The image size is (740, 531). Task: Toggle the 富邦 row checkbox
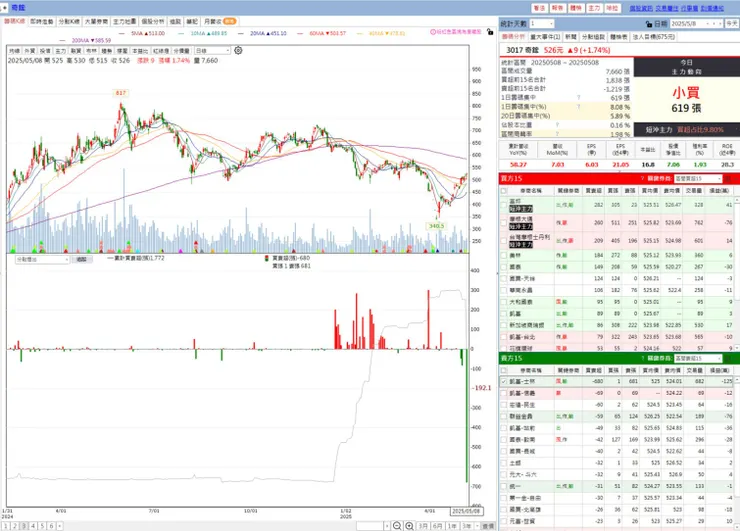[504, 205]
